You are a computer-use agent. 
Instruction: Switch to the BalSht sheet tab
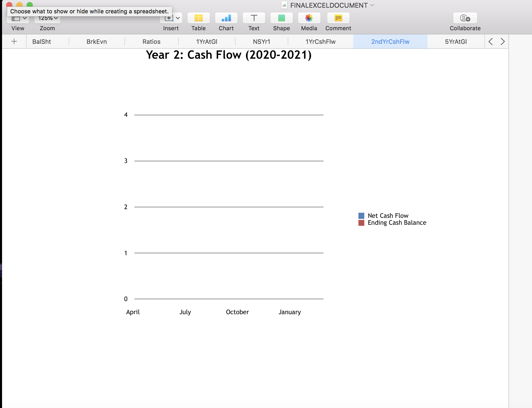pyautogui.click(x=41, y=42)
